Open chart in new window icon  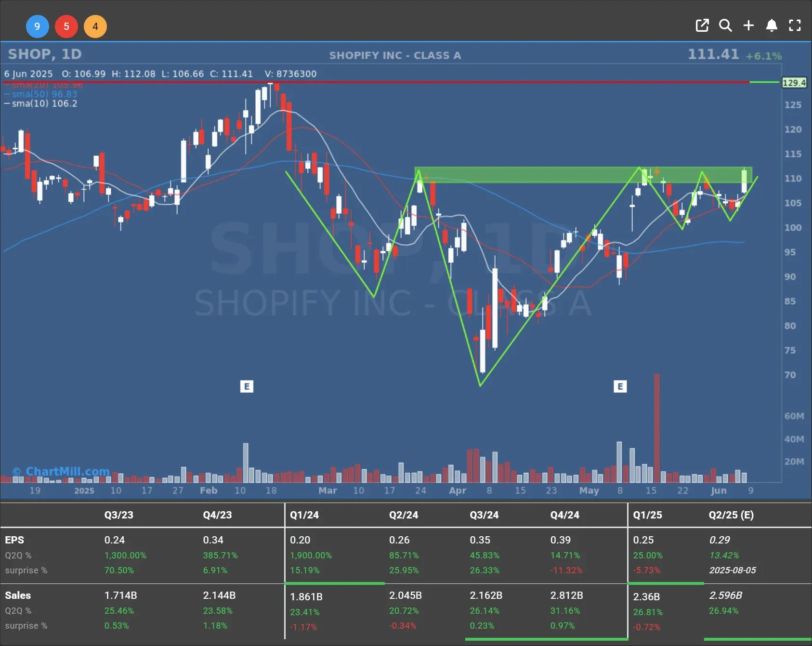(x=702, y=26)
